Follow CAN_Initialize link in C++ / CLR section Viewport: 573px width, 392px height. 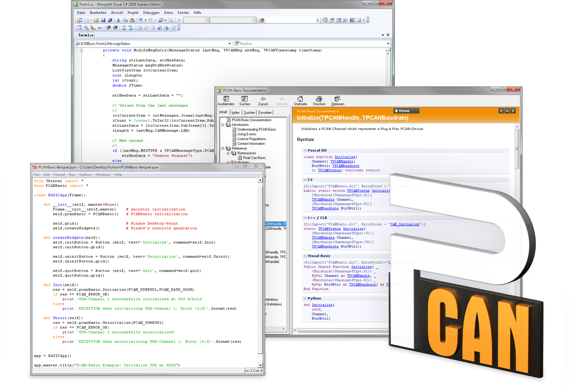[405, 224]
